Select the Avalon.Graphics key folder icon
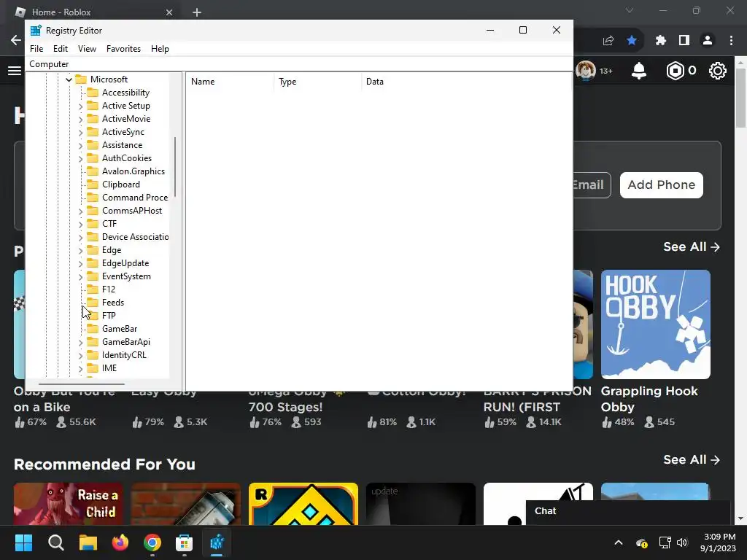This screenshot has height=560, width=747. pos(93,171)
